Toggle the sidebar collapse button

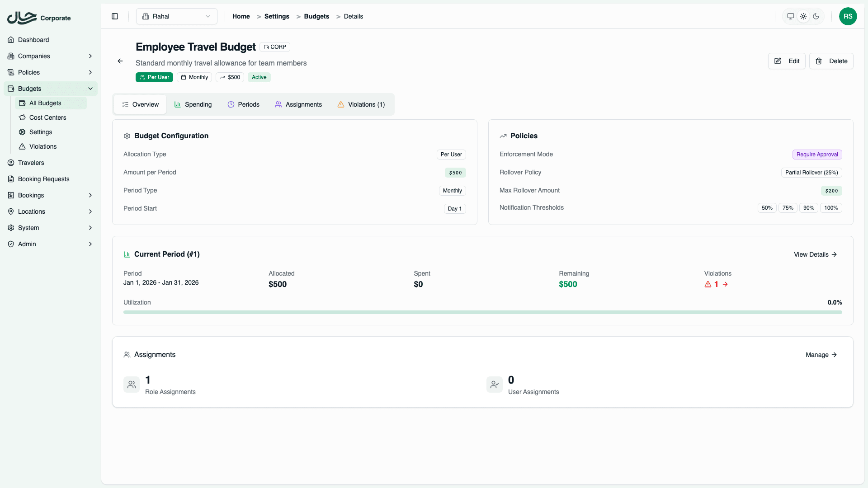pyautogui.click(x=114, y=16)
